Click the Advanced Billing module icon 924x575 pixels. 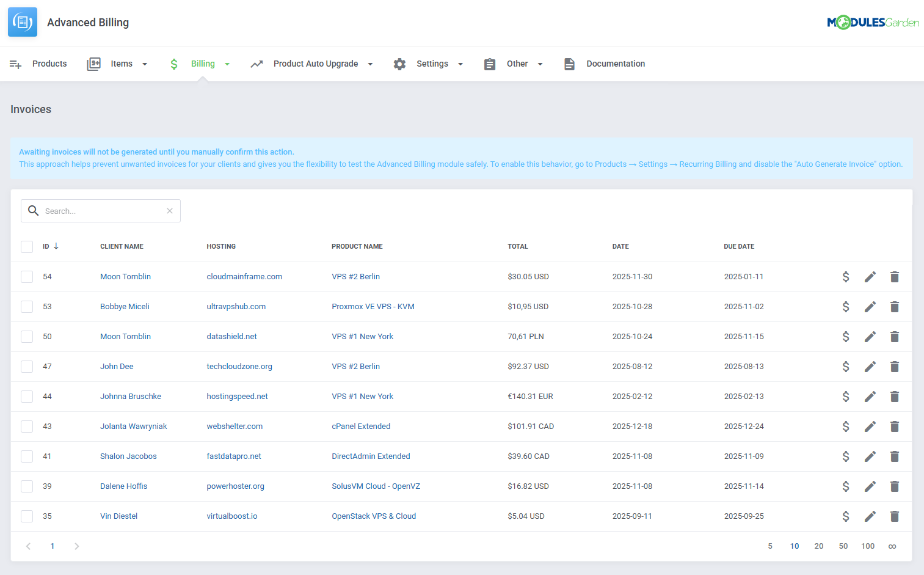click(22, 21)
